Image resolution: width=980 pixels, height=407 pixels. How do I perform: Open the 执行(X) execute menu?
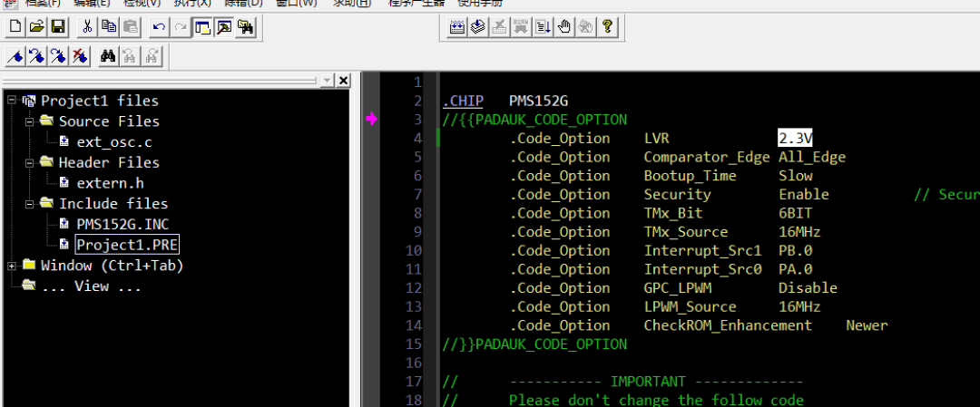coord(191,3)
